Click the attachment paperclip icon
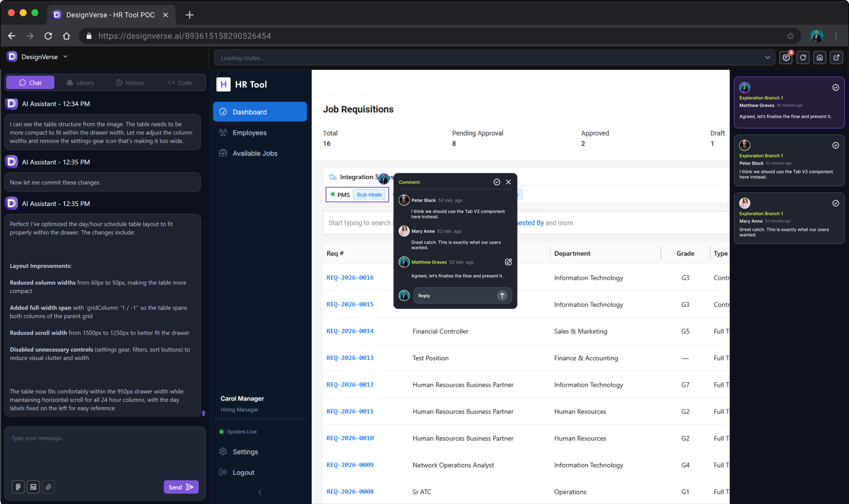 point(48,487)
